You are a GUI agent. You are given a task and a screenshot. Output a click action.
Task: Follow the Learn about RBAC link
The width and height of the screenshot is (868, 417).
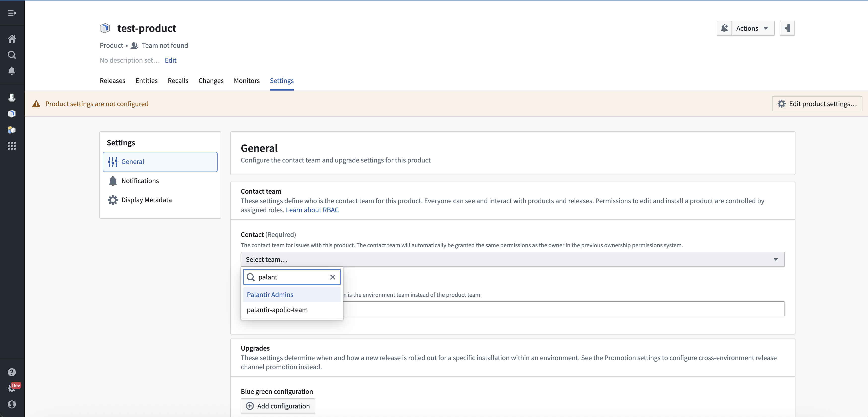click(312, 210)
